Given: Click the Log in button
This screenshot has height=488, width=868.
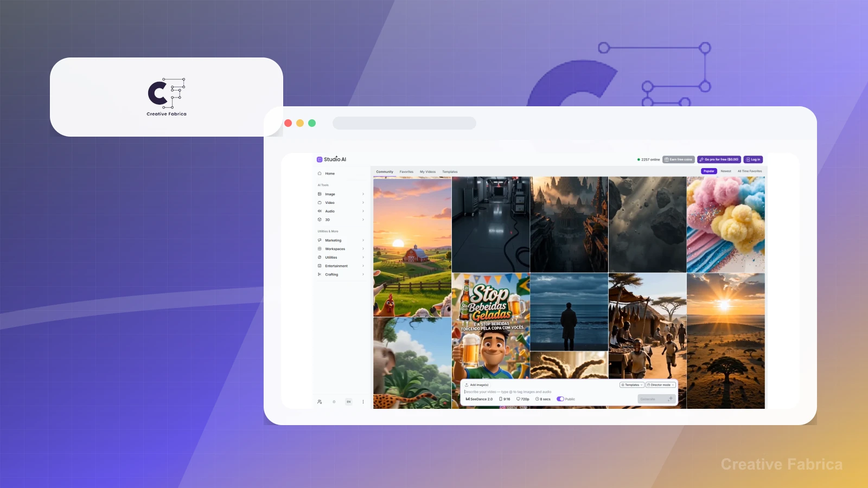Looking at the screenshot, I should pos(753,159).
